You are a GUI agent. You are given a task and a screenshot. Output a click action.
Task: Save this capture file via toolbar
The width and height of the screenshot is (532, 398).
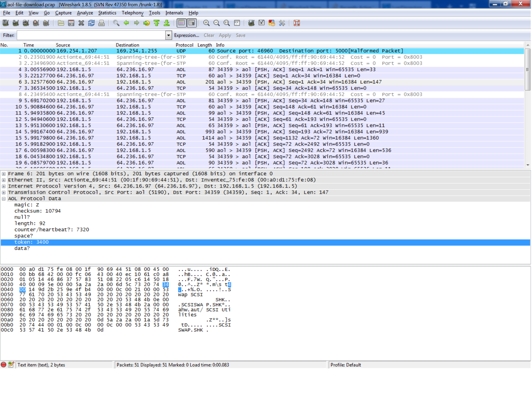click(x=71, y=23)
